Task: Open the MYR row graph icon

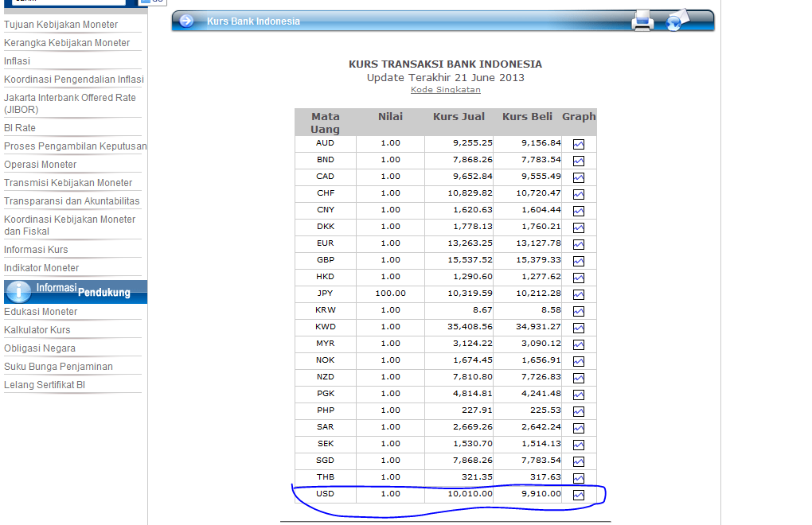Action: 579,344
